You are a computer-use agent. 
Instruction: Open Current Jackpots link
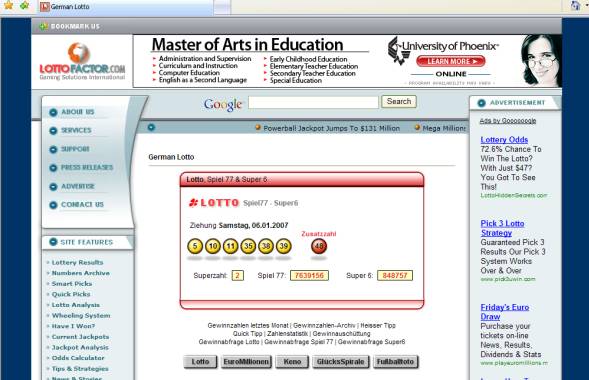pos(80,337)
